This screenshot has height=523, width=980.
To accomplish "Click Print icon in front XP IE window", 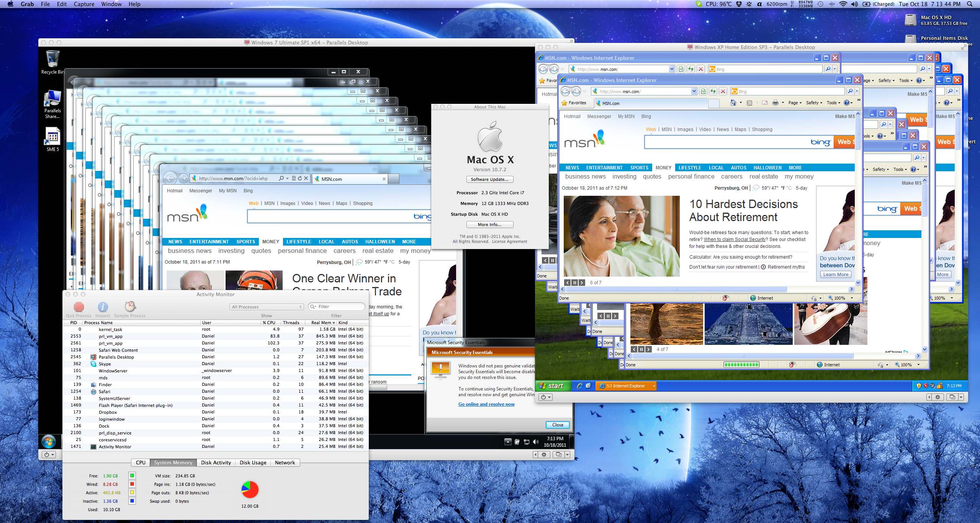I will 775,103.
